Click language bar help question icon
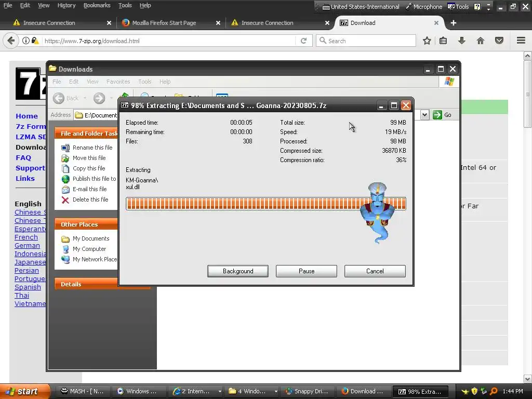 tap(477, 6)
